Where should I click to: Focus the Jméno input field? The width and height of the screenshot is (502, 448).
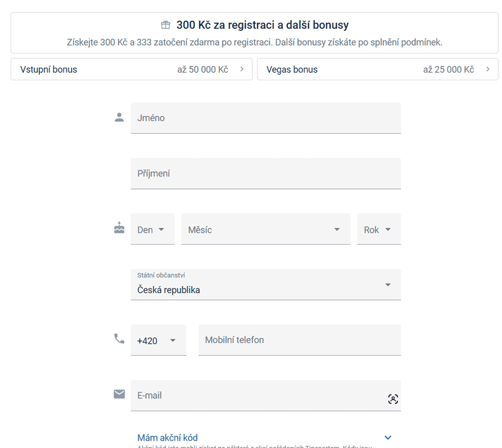(x=266, y=118)
